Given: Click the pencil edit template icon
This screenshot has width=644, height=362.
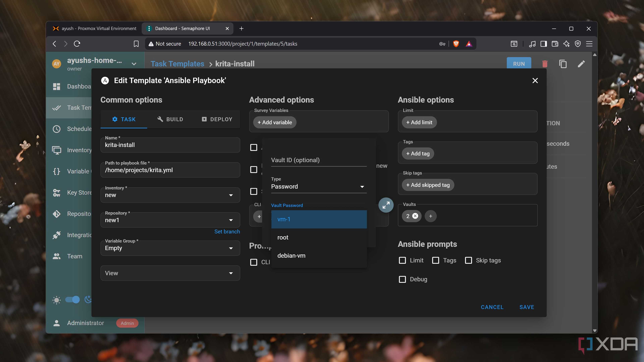Looking at the screenshot, I should point(581,64).
